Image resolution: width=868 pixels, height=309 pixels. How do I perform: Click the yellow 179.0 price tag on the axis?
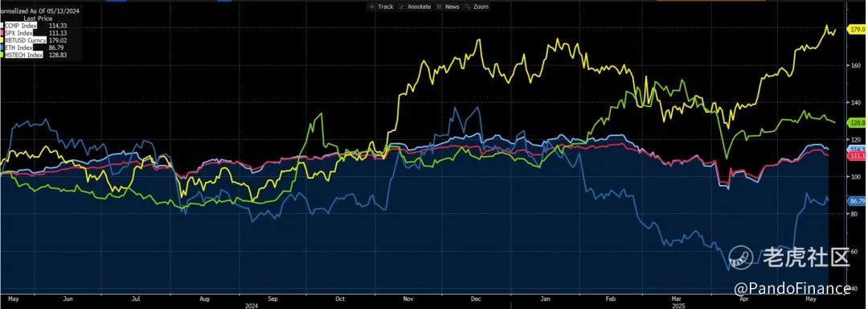(x=857, y=29)
